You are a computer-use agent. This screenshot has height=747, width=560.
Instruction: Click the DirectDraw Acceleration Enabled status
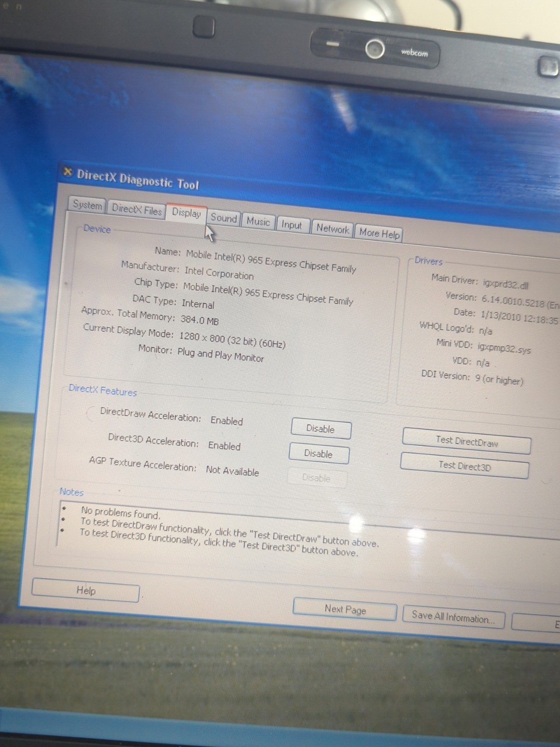pyautogui.click(x=227, y=420)
